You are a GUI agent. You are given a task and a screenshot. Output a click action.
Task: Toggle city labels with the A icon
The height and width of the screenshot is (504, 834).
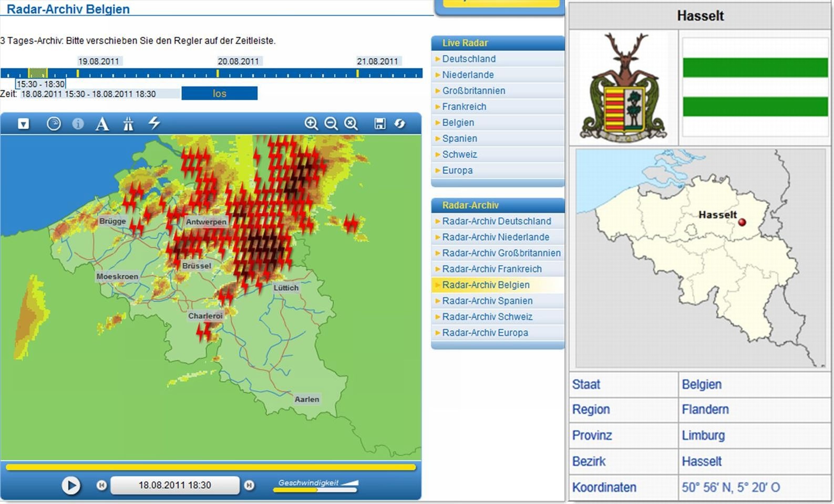[102, 124]
